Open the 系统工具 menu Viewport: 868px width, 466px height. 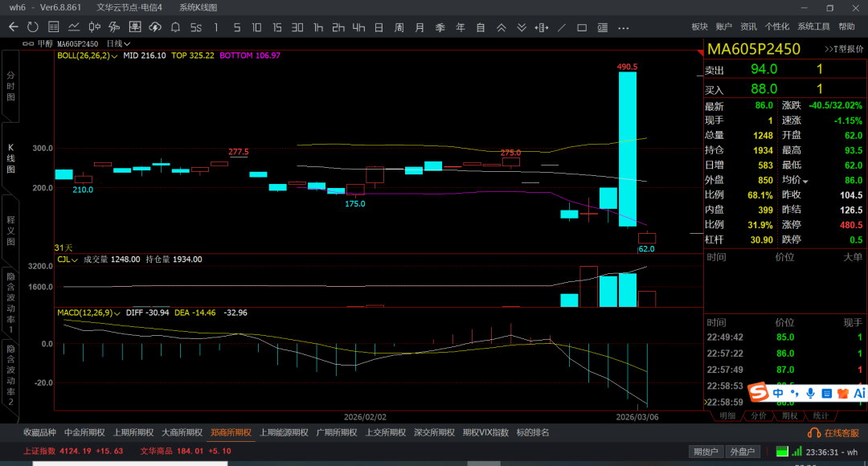coord(813,27)
